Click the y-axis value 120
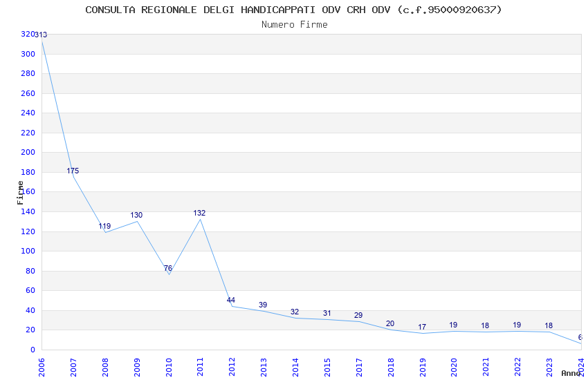588x380 pixels. click(28, 231)
